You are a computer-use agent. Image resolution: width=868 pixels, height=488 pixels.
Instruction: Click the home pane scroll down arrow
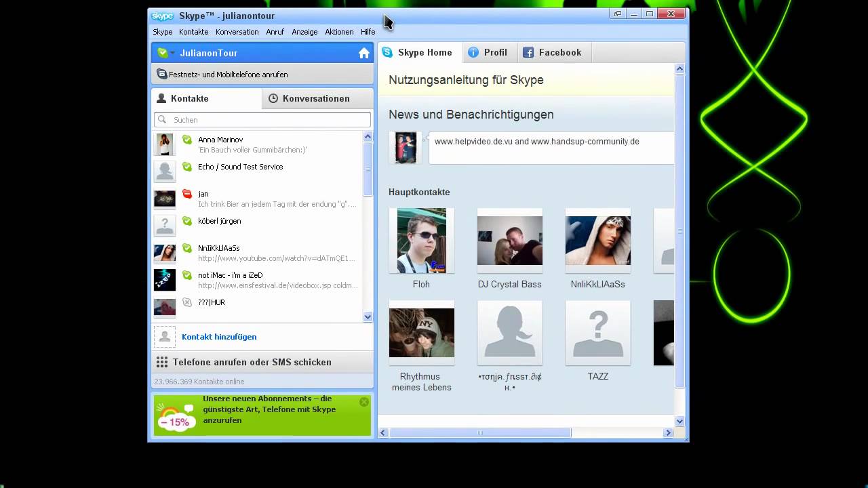click(679, 421)
